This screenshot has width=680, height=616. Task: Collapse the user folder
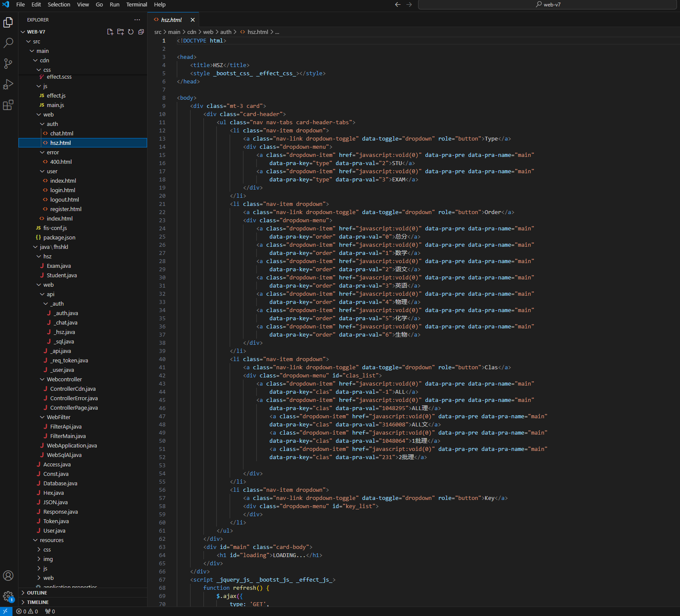click(x=83, y=171)
